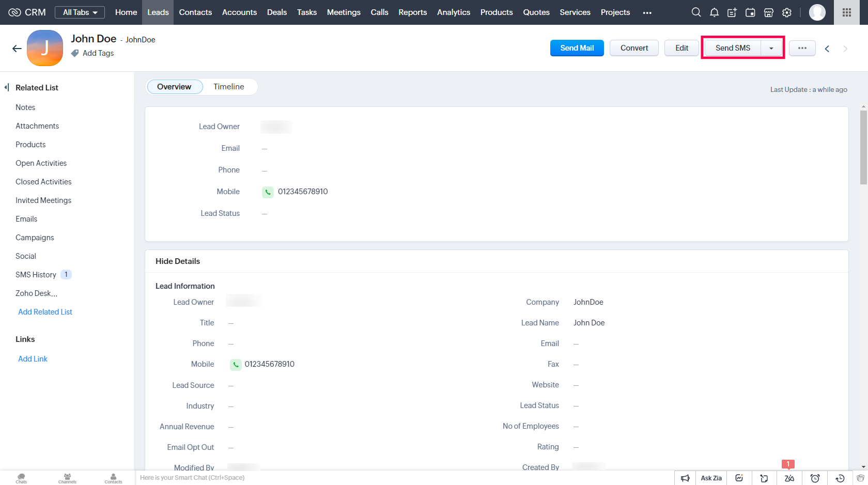868x485 pixels.
Task: Open reminders alarm clock icon
Action: (x=815, y=478)
